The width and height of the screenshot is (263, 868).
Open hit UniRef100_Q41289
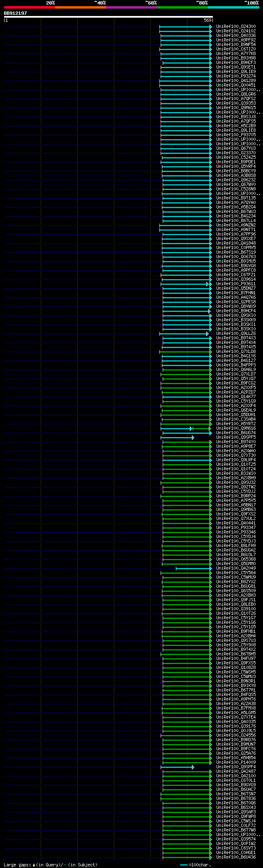click(236, 81)
